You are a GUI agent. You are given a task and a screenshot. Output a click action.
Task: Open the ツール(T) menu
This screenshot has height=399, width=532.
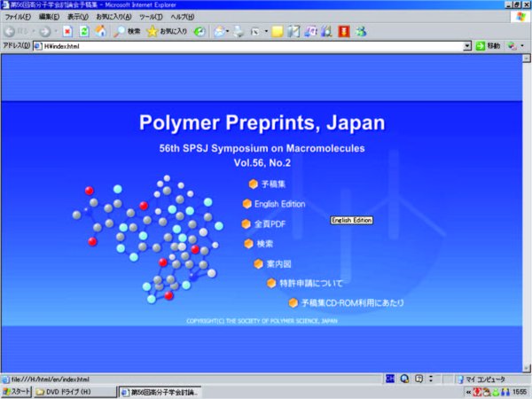click(x=151, y=17)
